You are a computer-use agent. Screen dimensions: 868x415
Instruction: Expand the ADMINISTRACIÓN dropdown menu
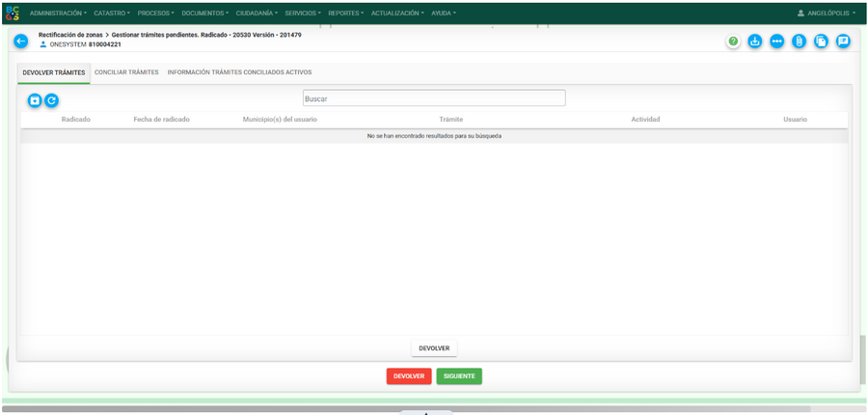[x=58, y=13]
